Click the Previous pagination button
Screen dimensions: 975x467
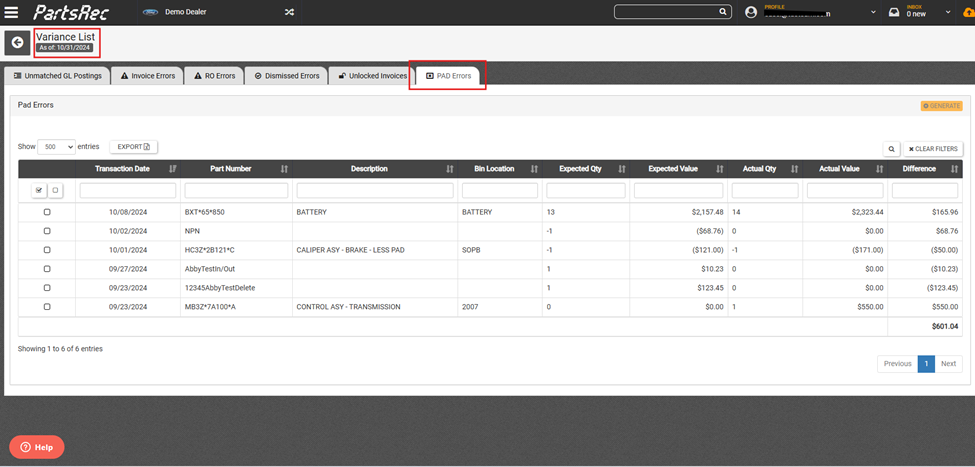[x=897, y=364]
